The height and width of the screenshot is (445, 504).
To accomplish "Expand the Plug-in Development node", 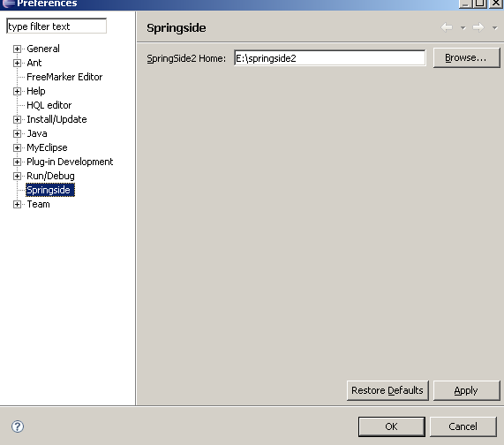I will [17, 162].
